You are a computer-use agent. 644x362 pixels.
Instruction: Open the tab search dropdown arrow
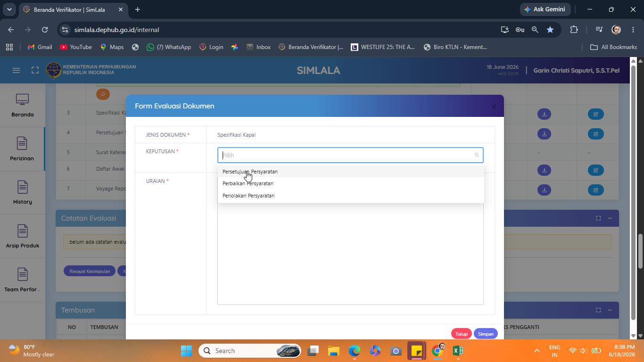[x=9, y=9]
